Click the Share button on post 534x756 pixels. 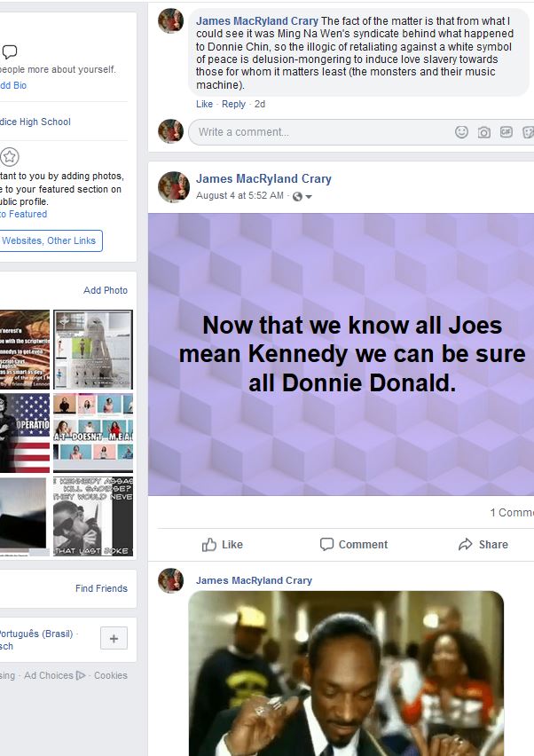pyautogui.click(x=483, y=544)
